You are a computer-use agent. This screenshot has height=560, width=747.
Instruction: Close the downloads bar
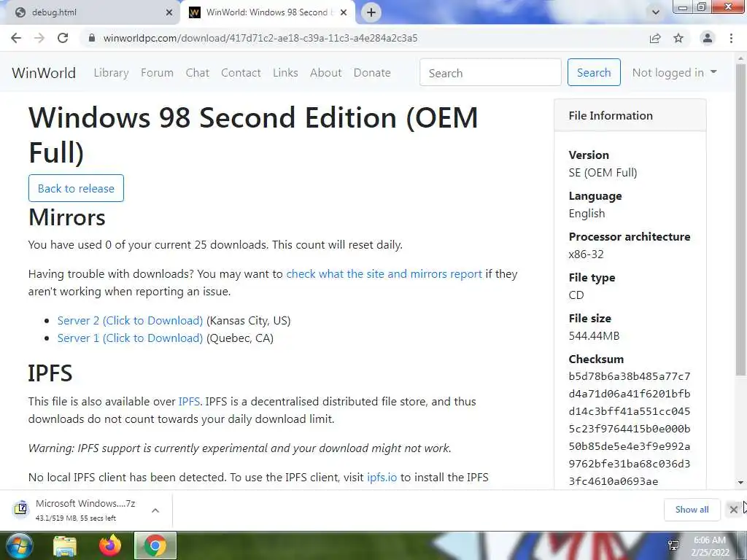[x=733, y=510]
